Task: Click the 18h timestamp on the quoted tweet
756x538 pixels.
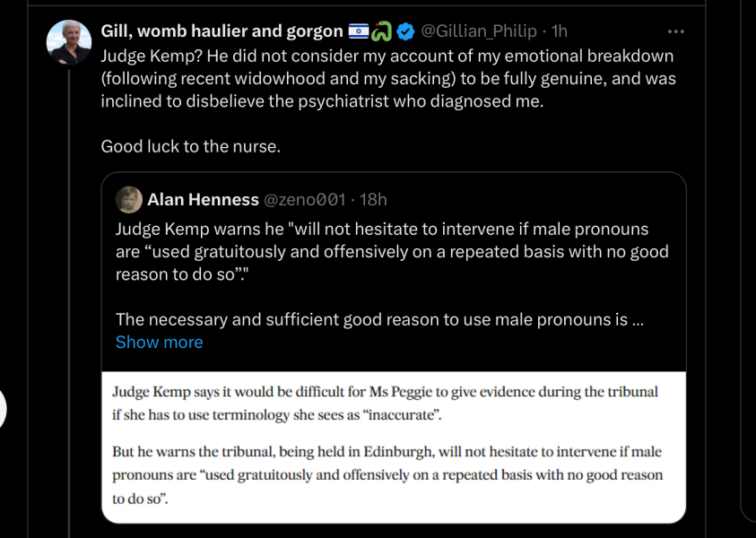Action: (x=372, y=199)
